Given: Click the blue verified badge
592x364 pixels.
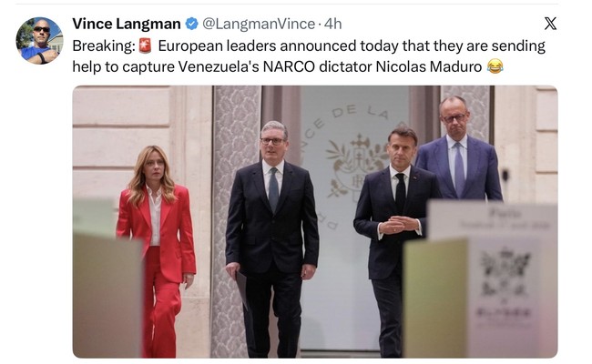Looking at the screenshot, I should (x=192, y=24).
